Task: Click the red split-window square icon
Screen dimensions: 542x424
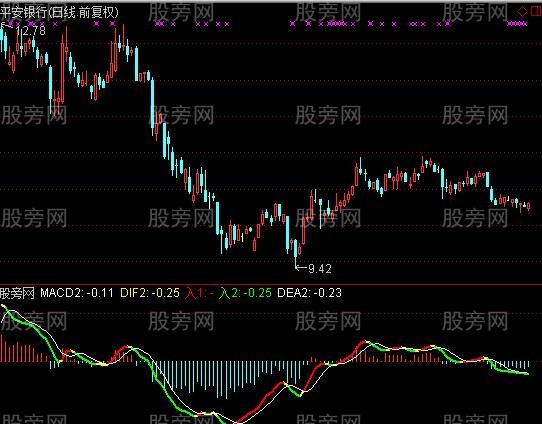Action: click(536, 12)
